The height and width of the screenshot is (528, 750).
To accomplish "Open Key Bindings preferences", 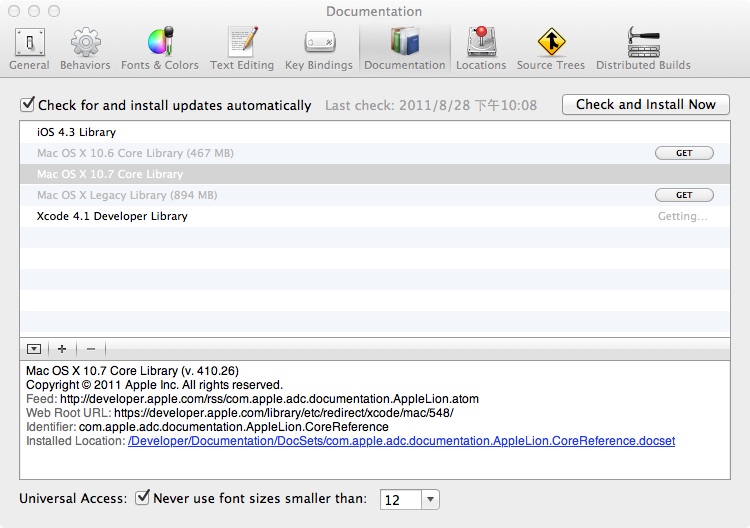I will tap(319, 49).
